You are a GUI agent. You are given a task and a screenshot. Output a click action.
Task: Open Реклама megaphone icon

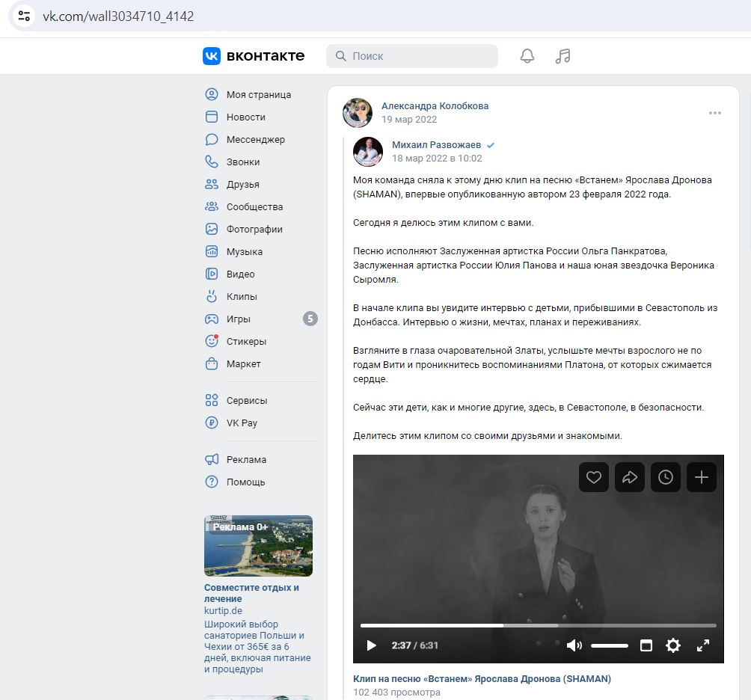pos(212,460)
